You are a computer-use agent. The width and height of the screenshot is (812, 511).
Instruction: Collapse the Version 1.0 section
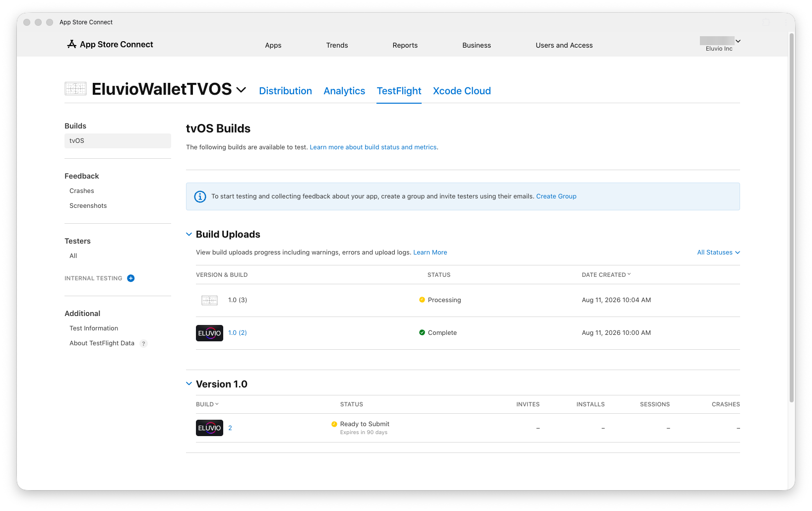[x=189, y=384]
